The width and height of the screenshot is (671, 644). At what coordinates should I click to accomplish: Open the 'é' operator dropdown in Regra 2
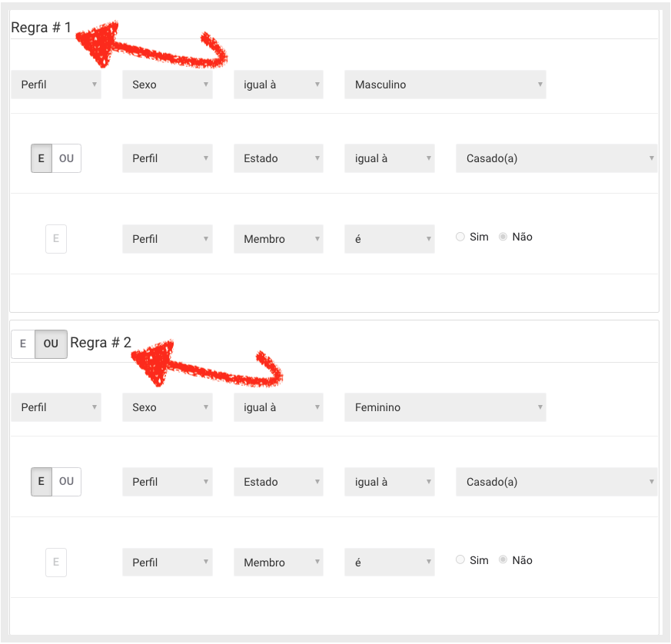pos(390,563)
